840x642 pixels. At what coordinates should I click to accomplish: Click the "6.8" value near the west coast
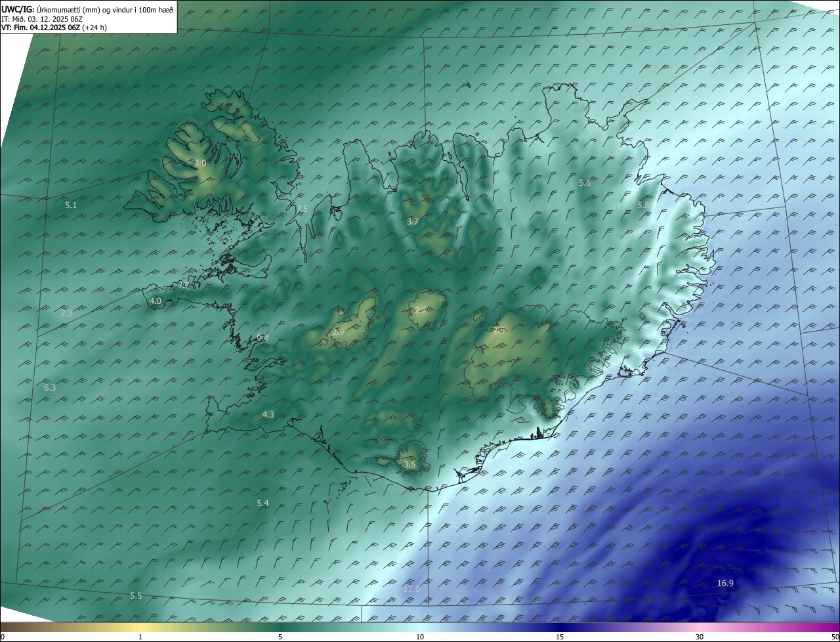[x=262, y=337]
